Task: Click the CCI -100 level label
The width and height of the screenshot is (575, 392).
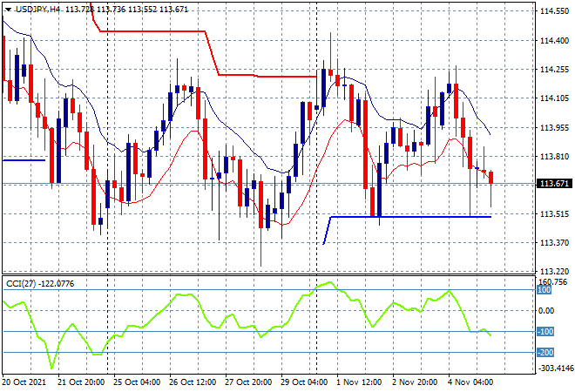Action: [545, 332]
